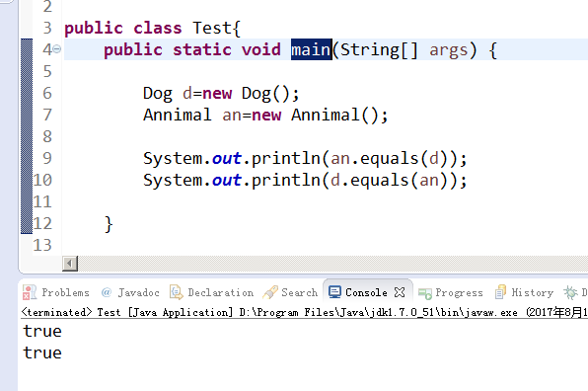Viewport: 588px width, 391px height.
Task: Click the Progress tab icon
Action: click(x=425, y=293)
